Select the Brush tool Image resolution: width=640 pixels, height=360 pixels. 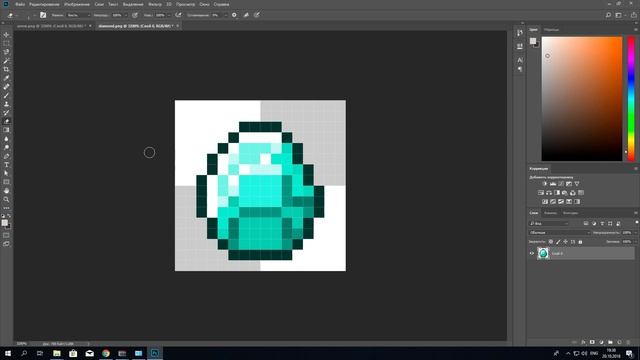coord(6,96)
